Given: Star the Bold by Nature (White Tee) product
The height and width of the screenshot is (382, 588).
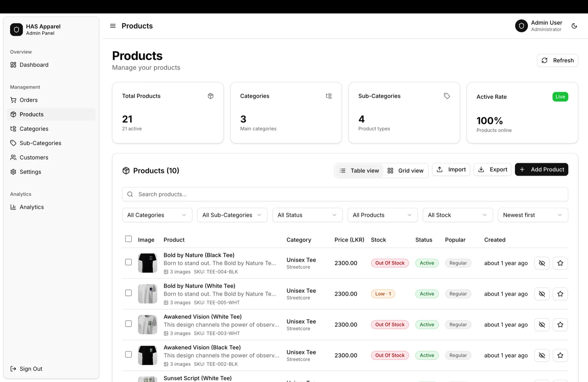Looking at the screenshot, I should (560, 294).
